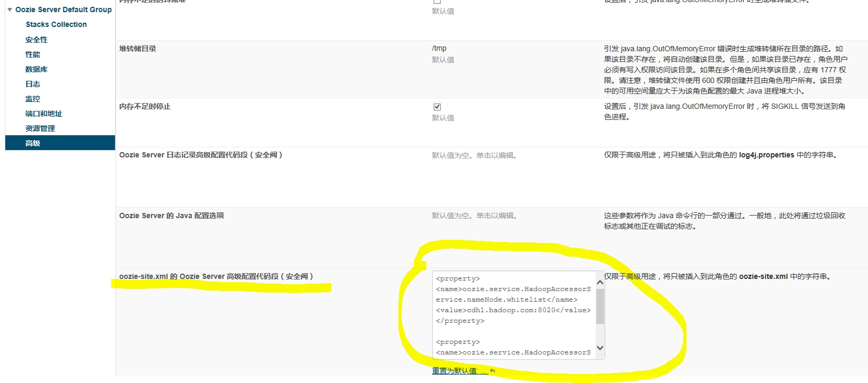
Task: Collapse the Oozie Server Default Group tree
Action: 9,10
